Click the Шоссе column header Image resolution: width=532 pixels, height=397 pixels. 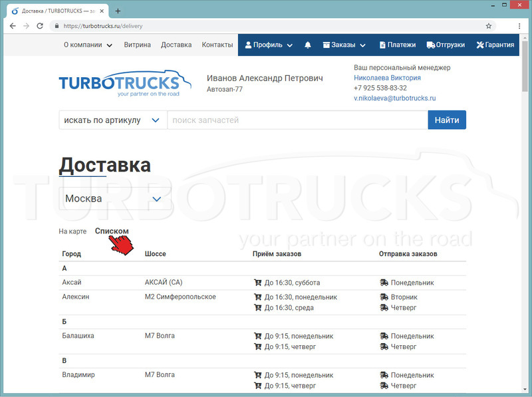click(x=156, y=254)
